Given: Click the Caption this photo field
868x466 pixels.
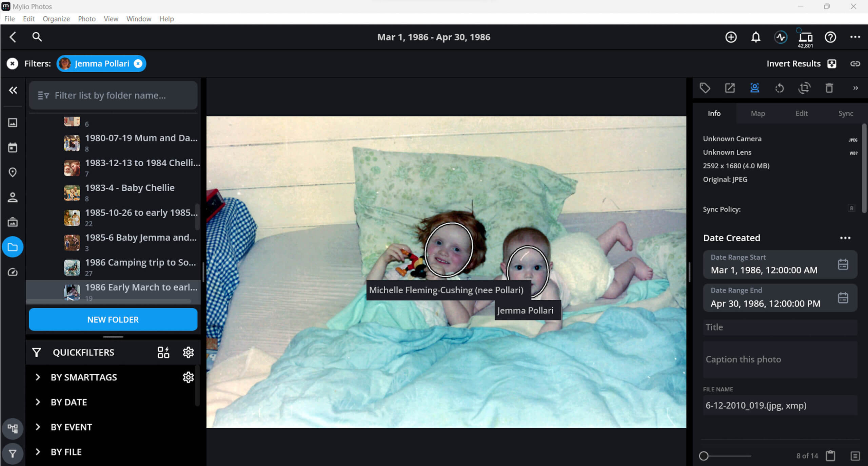Looking at the screenshot, I should coord(780,360).
